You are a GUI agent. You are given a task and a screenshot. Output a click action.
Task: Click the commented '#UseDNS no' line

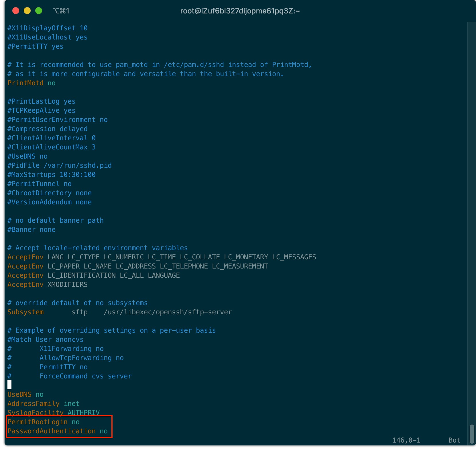pyautogui.click(x=27, y=156)
